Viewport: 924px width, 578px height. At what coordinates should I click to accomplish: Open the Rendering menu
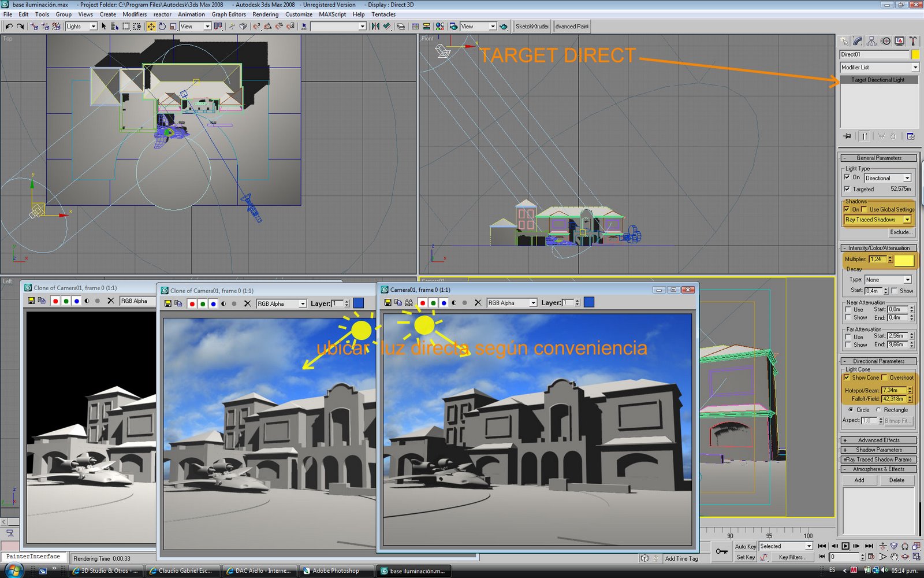coord(265,14)
